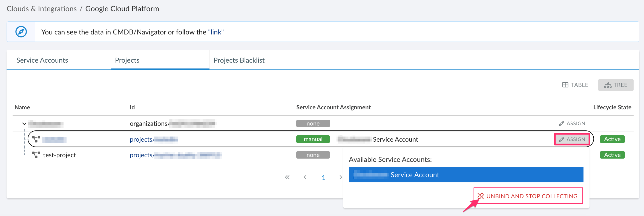Viewport: 644px width, 216px height.
Task: Click the test-project name
Action: [59, 155]
